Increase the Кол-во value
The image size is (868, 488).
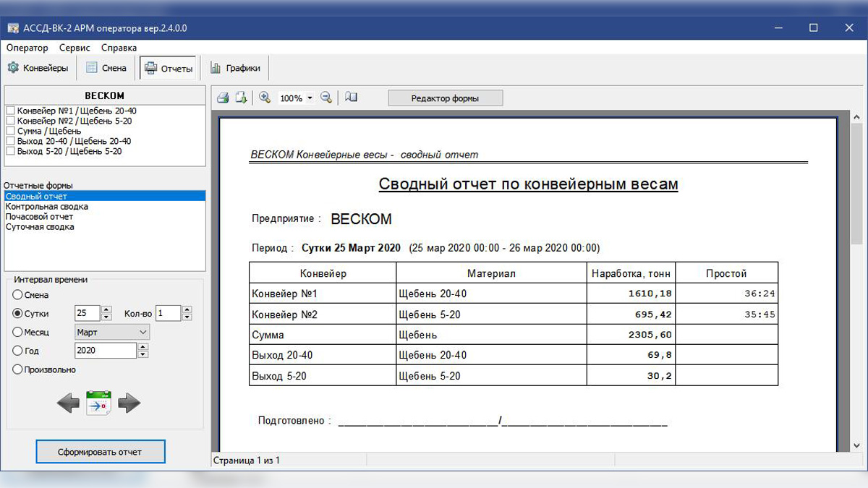coord(187,309)
